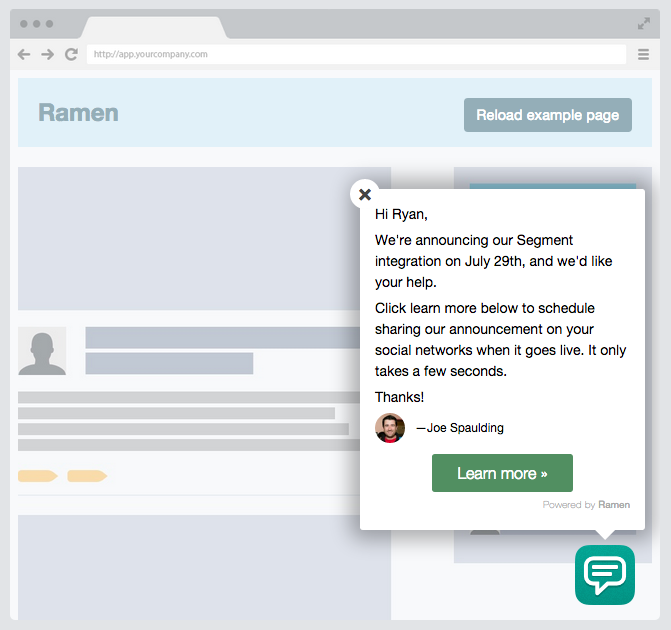Click Joe Spaulding's avatar photo
This screenshot has width=671, height=630.
390,428
